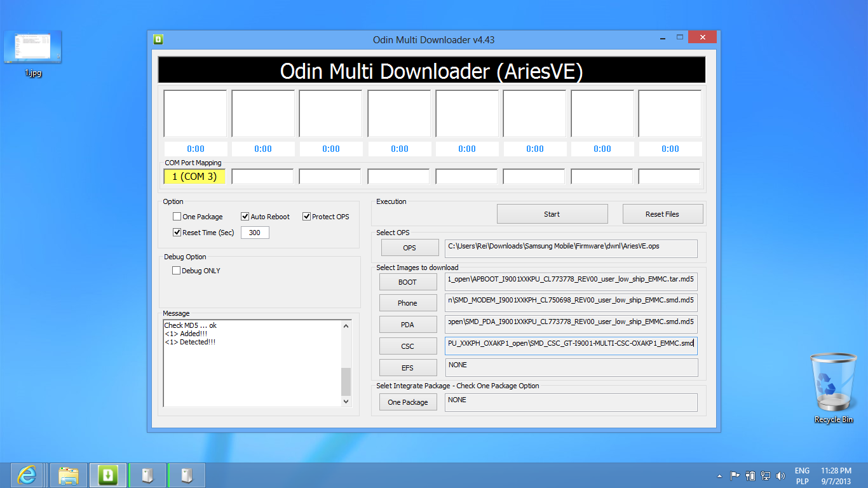Click the One Package select button
This screenshot has width=868, height=488.
tap(408, 402)
